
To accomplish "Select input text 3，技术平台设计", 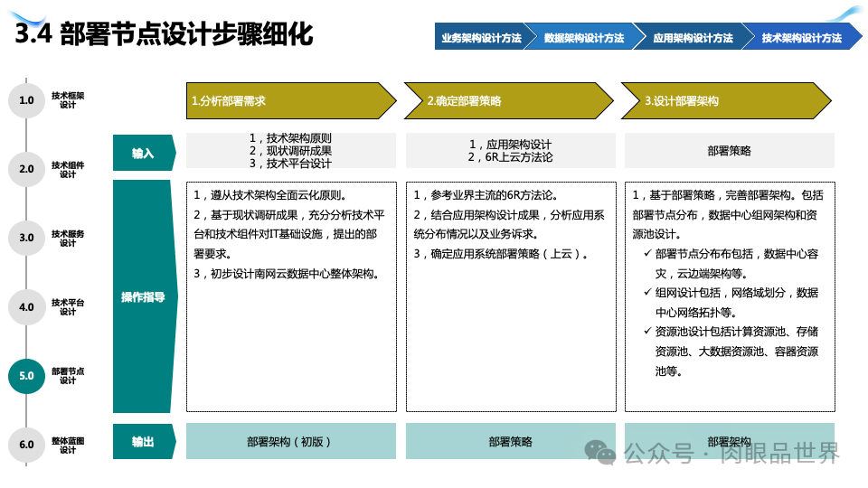I will 290,164.
